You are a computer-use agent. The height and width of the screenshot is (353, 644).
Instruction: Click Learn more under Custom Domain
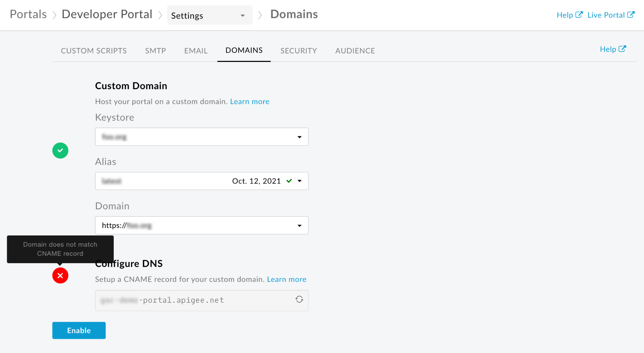[249, 102]
